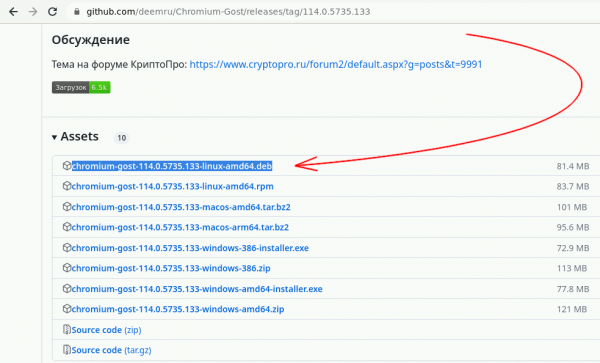
Task: Click the 81.4 MB size text
Action: pyautogui.click(x=573, y=166)
